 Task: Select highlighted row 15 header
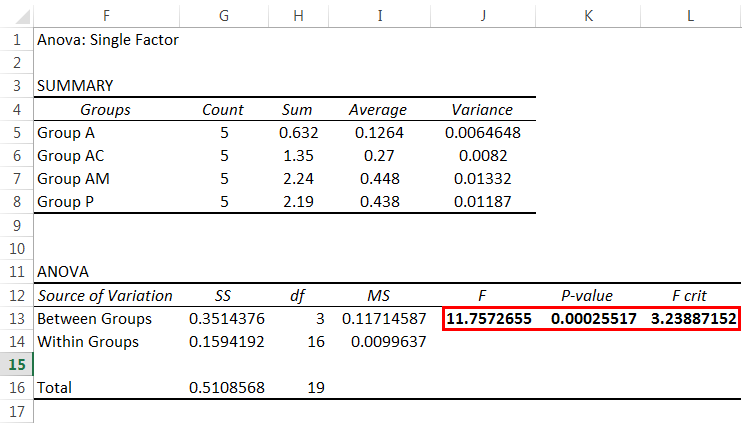(x=17, y=365)
